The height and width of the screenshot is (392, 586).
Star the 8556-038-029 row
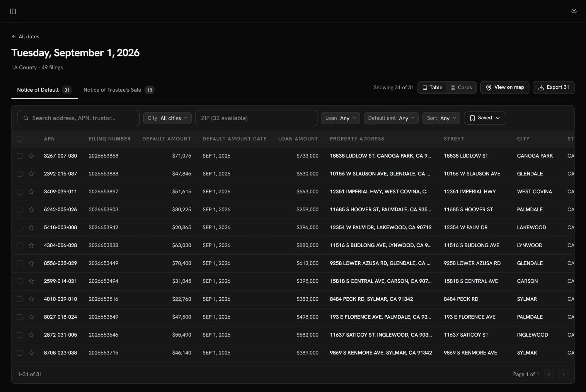click(31, 263)
